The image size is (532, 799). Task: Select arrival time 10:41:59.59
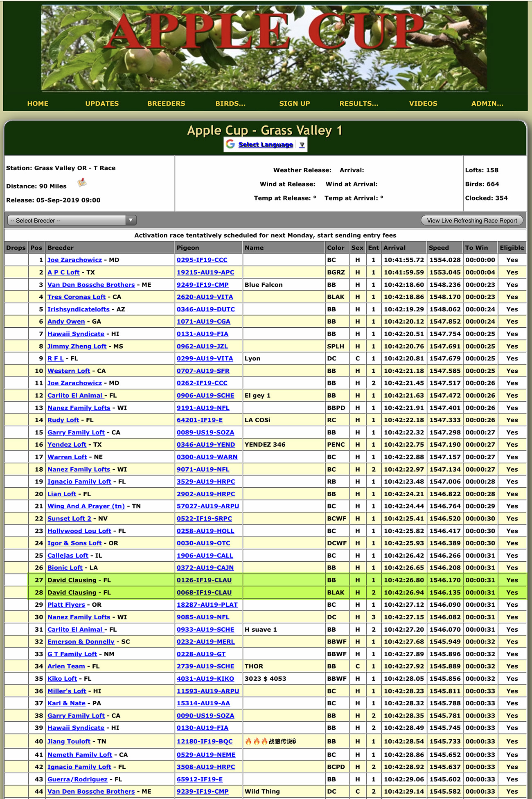pos(404,272)
